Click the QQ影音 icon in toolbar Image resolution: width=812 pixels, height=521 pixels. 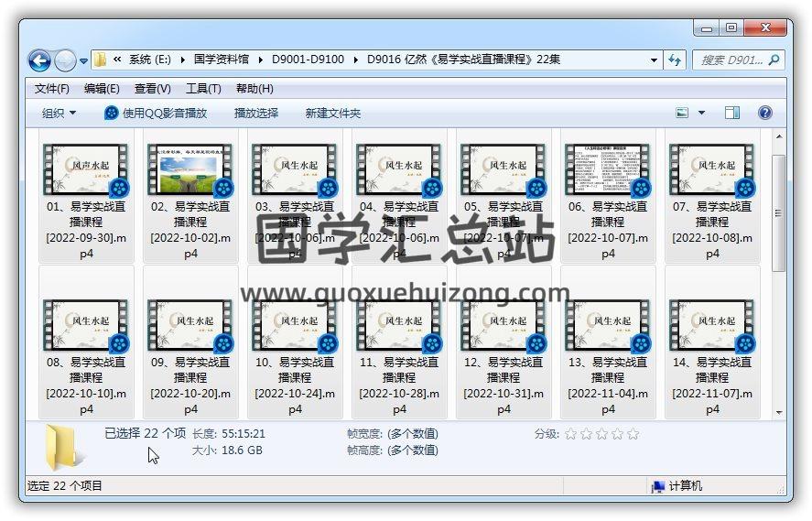click(112, 113)
